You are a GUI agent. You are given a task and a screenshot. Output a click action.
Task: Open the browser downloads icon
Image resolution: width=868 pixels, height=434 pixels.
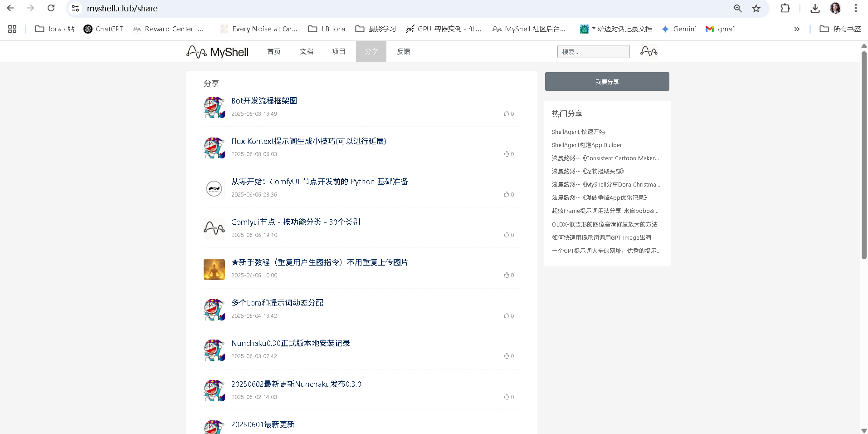coord(815,8)
